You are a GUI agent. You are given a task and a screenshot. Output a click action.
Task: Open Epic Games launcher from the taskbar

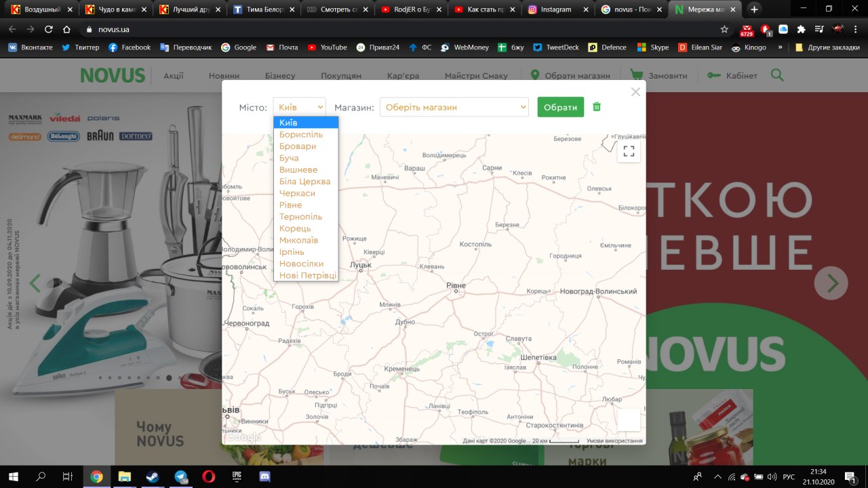point(237,476)
